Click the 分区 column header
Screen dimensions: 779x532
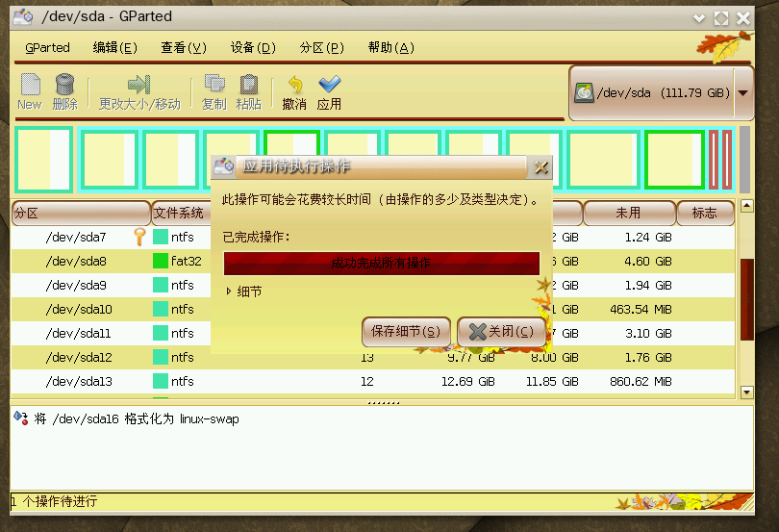coord(81,214)
